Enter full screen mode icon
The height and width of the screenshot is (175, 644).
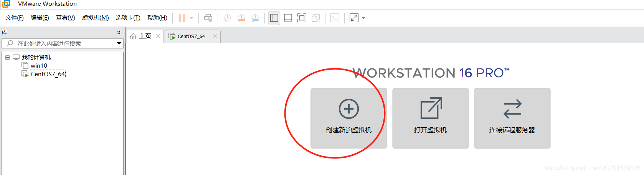point(302,18)
